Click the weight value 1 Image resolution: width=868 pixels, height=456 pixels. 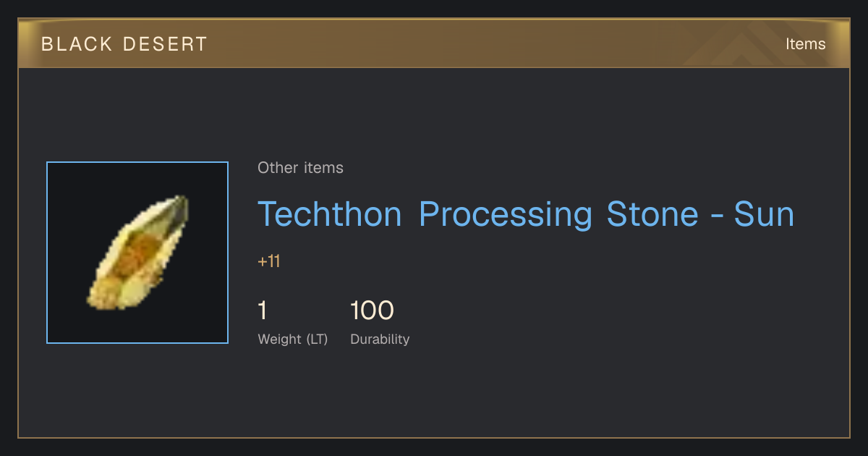(x=263, y=311)
